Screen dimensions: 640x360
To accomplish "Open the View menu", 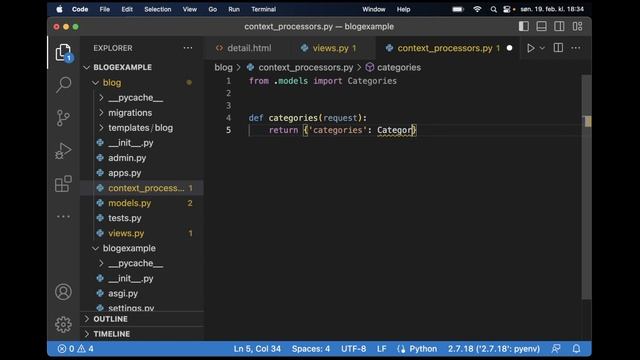I will click(189, 9).
